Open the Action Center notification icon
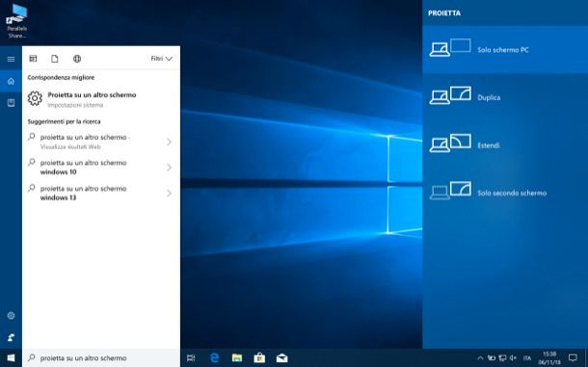Image resolution: width=588 pixels, height=367 pixels. [x=573, y=358]
